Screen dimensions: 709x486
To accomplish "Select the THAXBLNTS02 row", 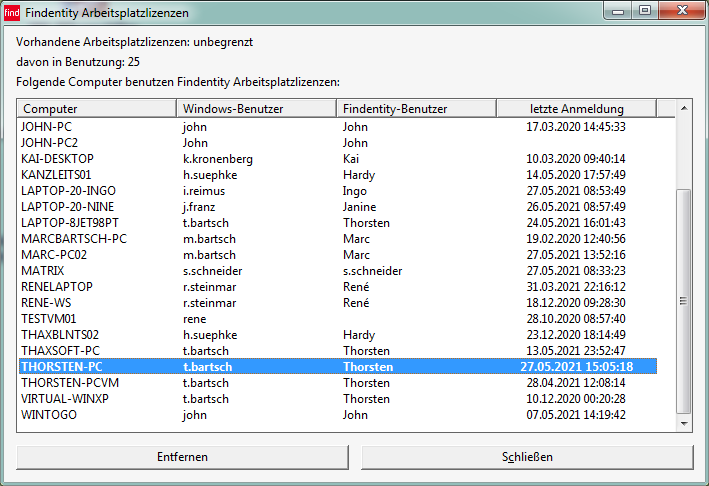I will (338, 335).
